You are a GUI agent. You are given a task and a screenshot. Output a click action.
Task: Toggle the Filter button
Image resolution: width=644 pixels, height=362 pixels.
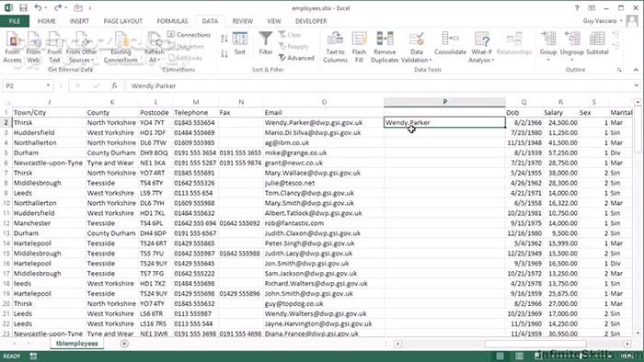click(x=266, y=44)
